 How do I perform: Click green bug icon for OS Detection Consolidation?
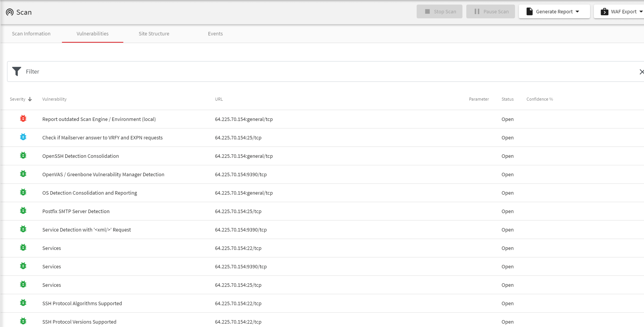[23, 192]
